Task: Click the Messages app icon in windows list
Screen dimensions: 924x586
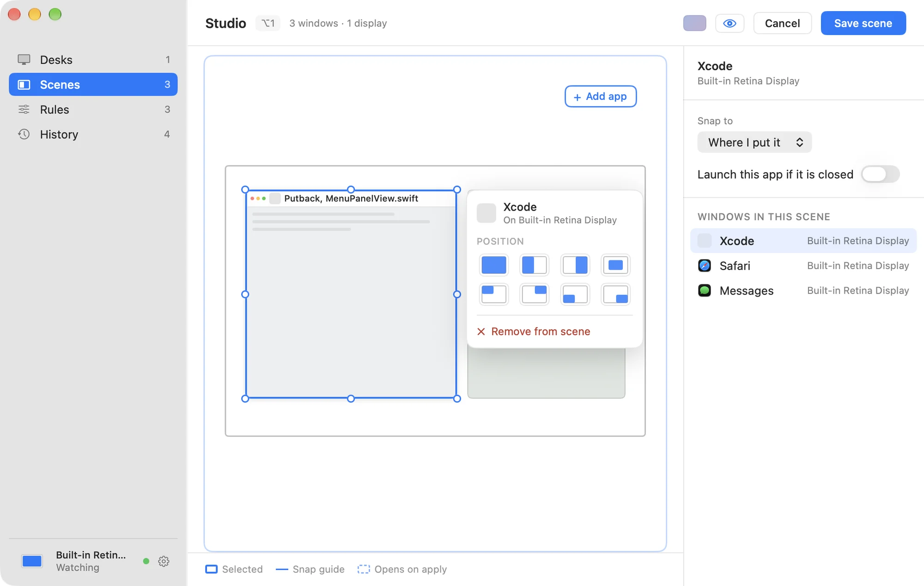Action: (705, 290)
